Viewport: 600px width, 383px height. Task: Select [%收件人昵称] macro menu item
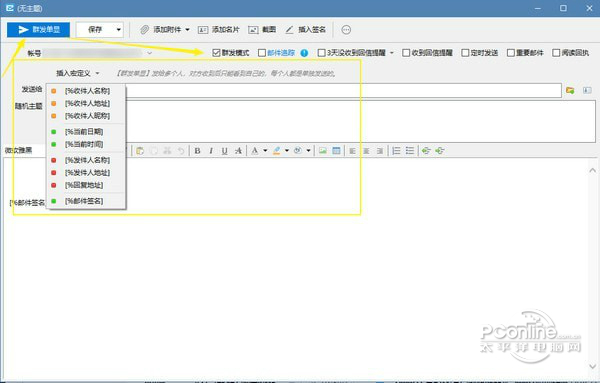pyautogui.click(x=86, y=116)
